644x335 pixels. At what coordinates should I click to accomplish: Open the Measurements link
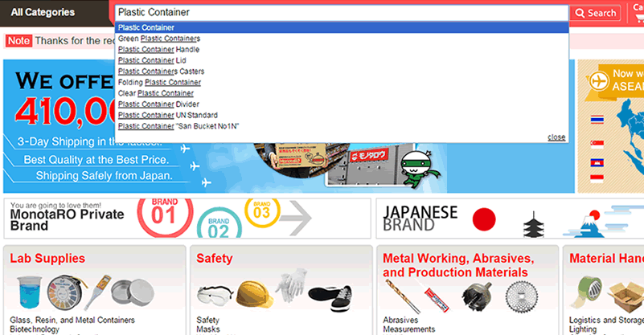409,329
